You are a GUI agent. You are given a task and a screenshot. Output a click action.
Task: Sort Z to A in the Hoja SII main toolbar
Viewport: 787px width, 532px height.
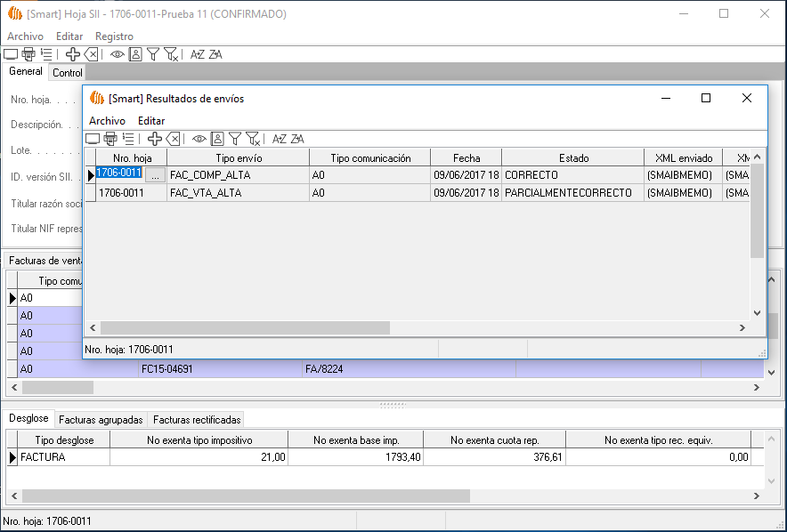coord(215,54)
